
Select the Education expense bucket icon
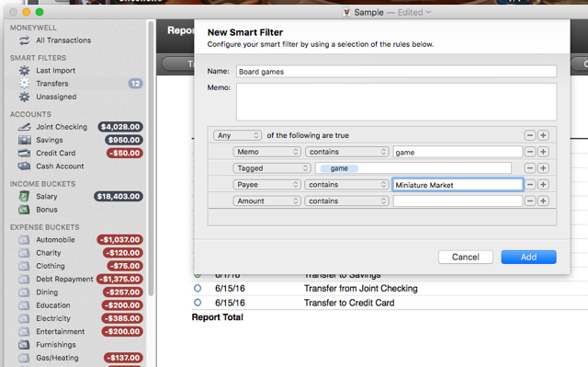click(x=24, y=305)
